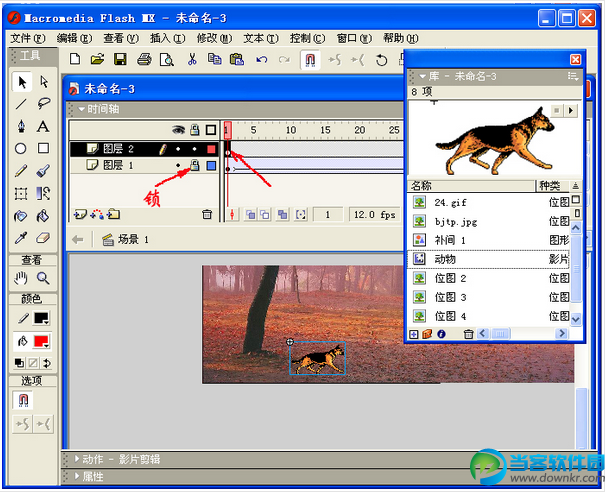Select the Paint Bucket tool
Image resolution: width=606 pixels, height=492 pixels.
click(43, 216)
